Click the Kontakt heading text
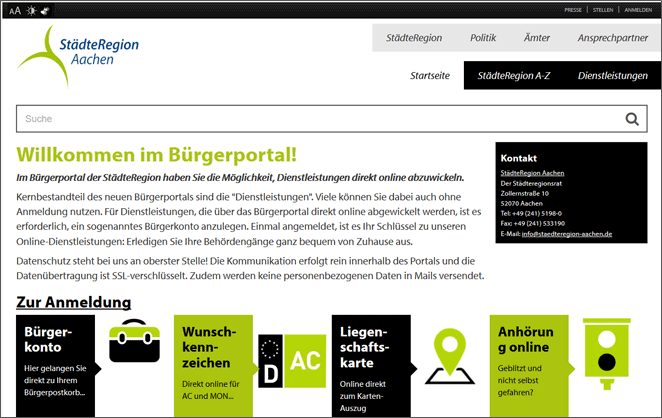 coord(518,158)
